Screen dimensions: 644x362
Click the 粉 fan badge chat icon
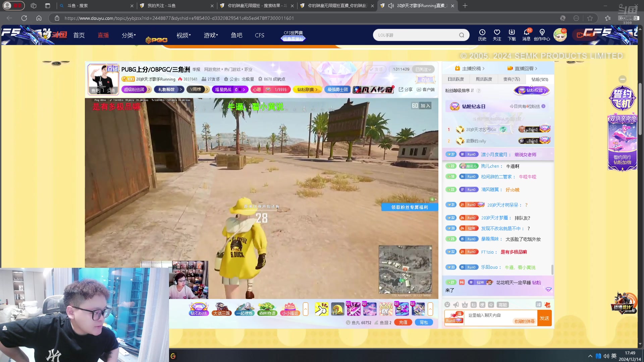pos(473,305)
